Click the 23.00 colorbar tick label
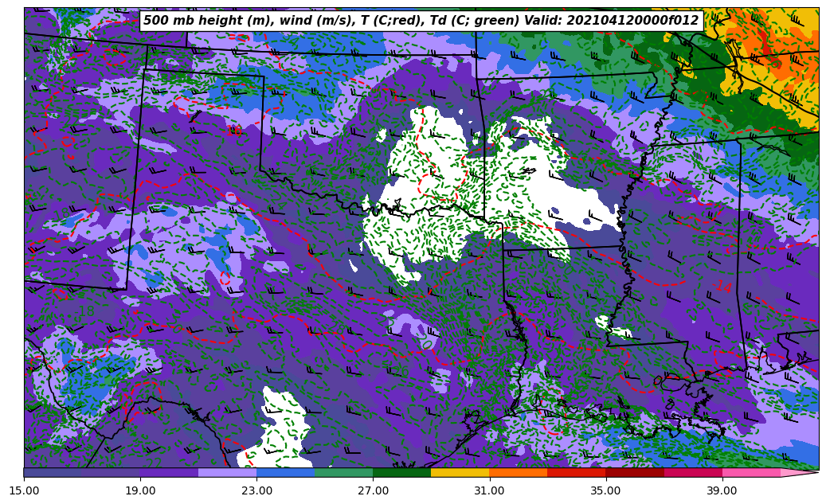Viewport: 826px width, 504px height. (x=256, y=490)
